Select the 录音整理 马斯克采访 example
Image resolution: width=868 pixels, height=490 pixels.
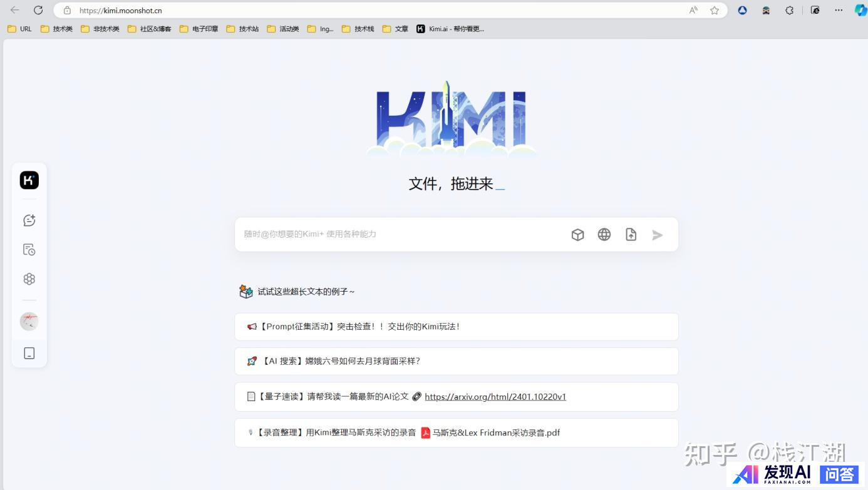456,432
